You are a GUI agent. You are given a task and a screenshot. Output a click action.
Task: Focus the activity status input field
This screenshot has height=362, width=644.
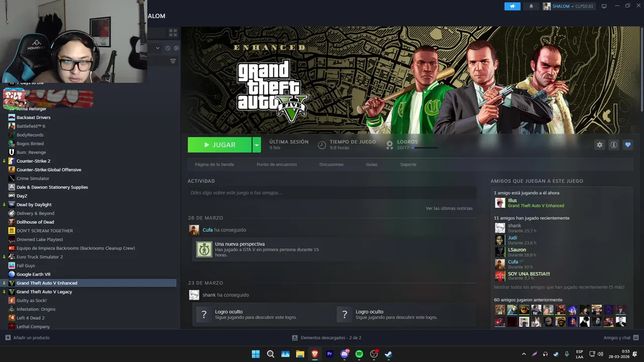332,193
